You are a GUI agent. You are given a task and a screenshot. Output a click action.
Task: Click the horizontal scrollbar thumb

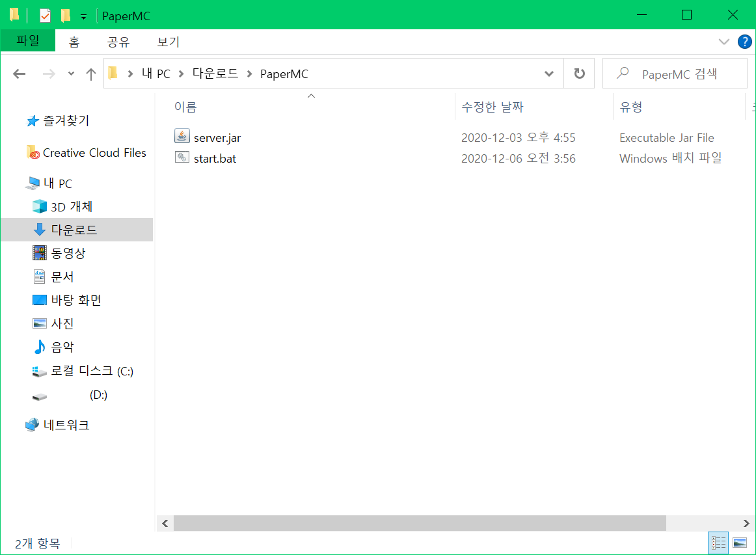pyautogui.click(x=420, y=523)
